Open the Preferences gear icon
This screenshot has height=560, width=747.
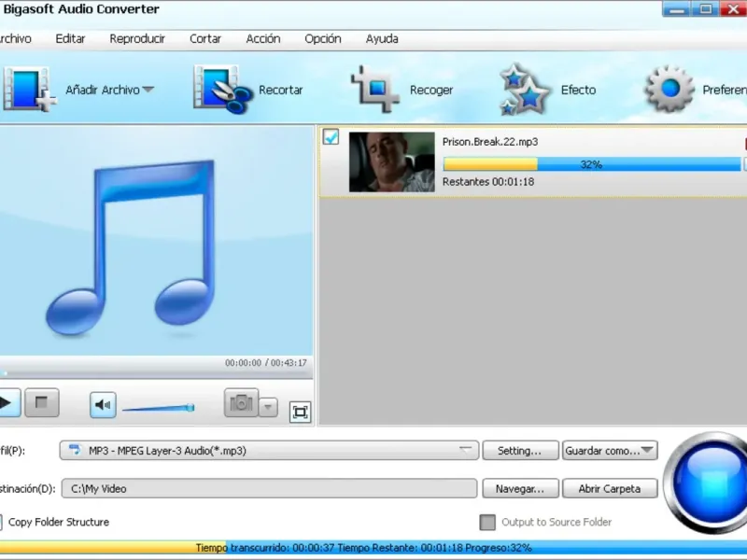coord(669,89)
